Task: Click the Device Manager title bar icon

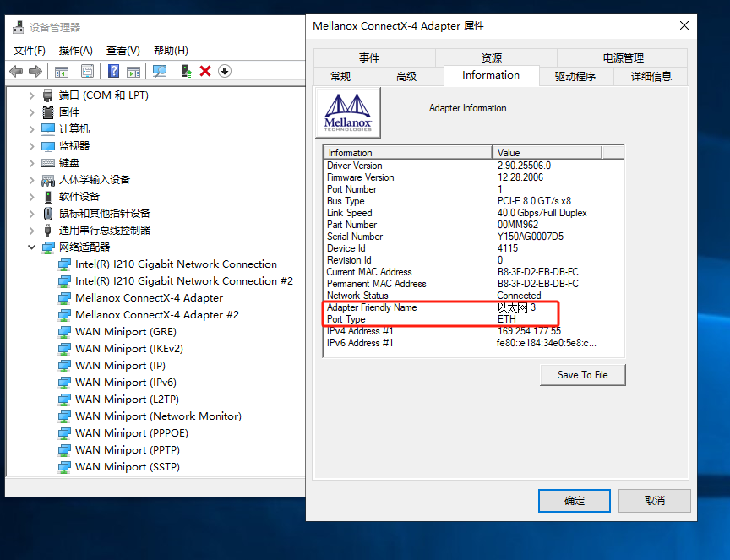Action: tap(17, 26)
